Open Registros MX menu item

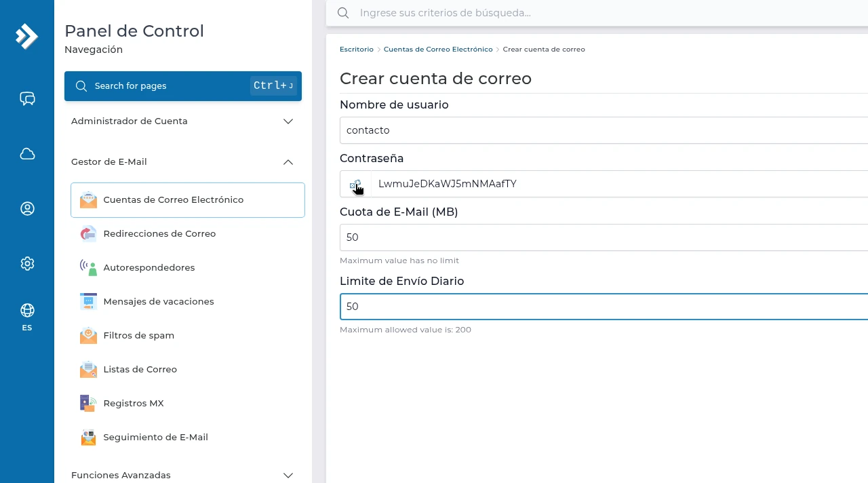click(x=188, y=404)
